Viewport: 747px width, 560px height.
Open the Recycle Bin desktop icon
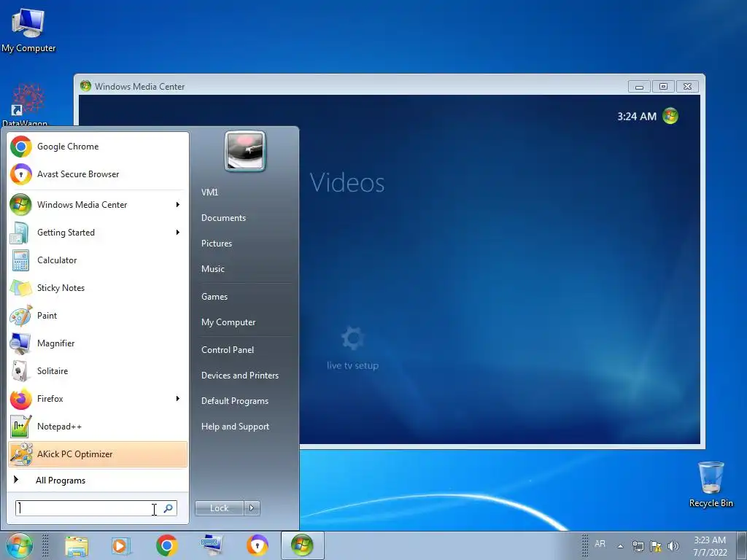[711, 484]
